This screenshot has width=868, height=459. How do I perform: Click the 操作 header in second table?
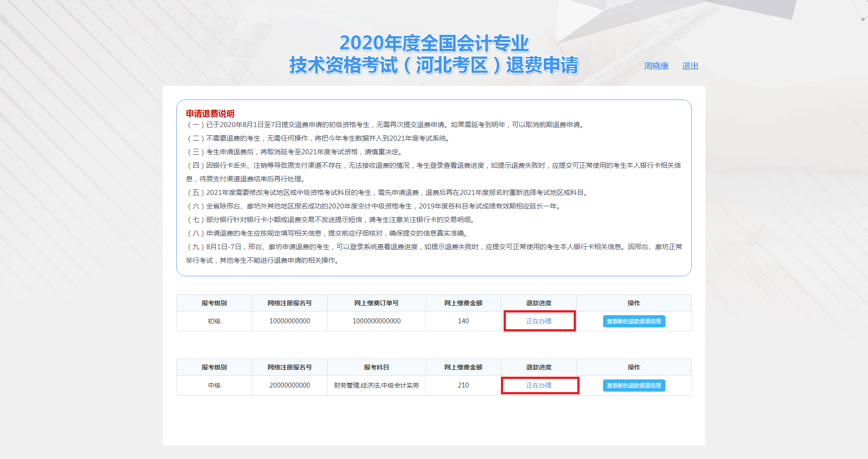click(x=633, y=367)
